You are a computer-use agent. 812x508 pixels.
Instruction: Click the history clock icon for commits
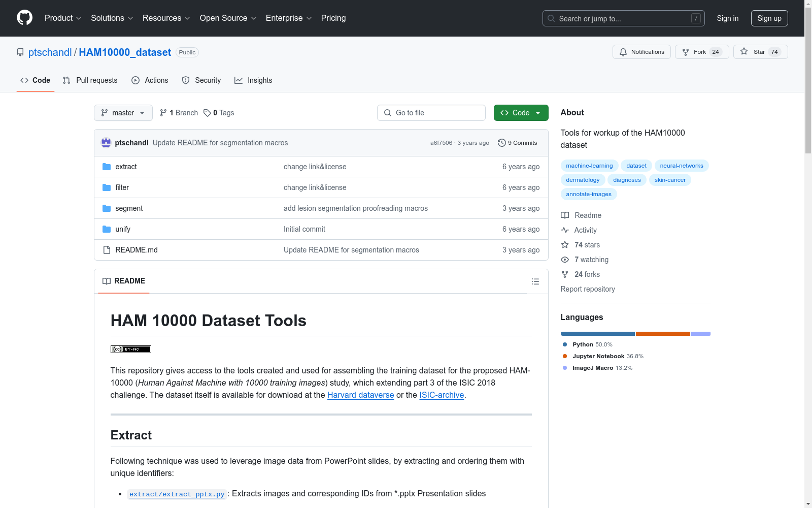tap(502, 143)
